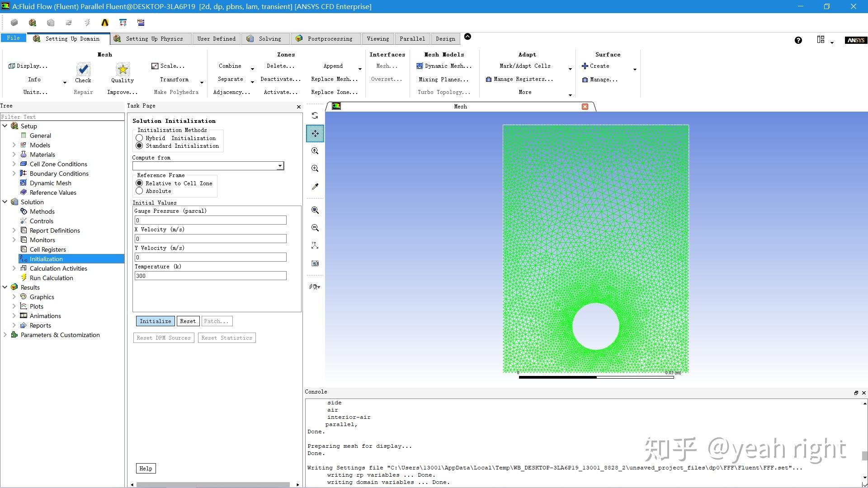Switch to Setting Up Physics tab
The image size is (868, 488).
point(151,39)
